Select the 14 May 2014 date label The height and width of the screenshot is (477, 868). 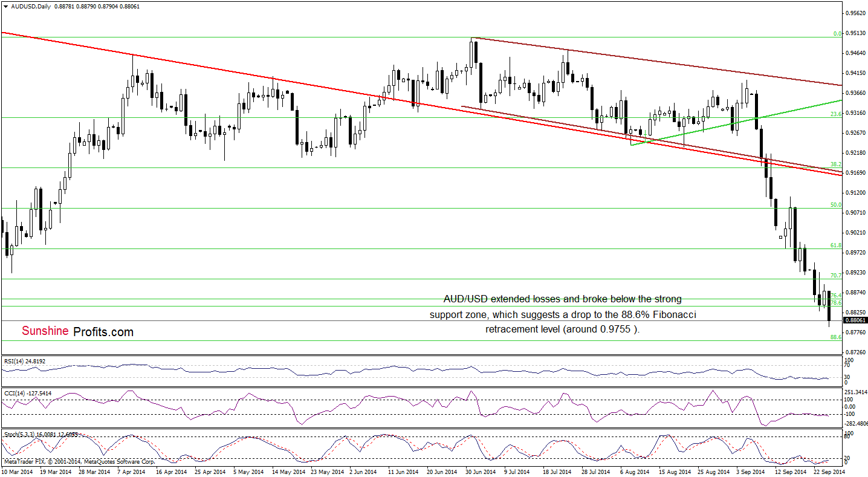(x=288, y=471)
